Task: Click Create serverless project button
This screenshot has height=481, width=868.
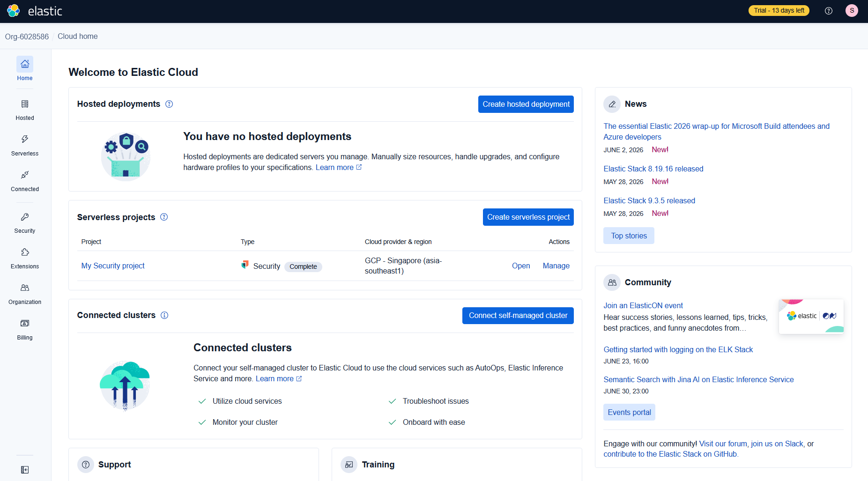Action: tap(528, 217)
